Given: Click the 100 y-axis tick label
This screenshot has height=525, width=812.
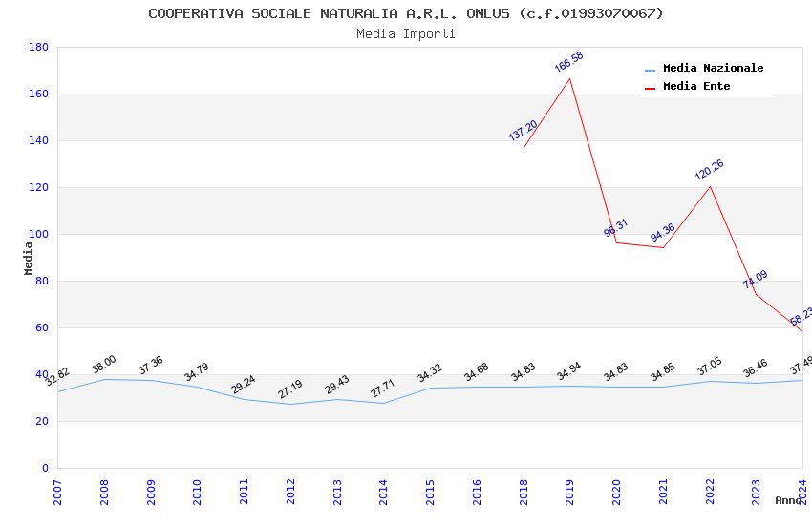Looking at the screenshot, I should (38, 234).
